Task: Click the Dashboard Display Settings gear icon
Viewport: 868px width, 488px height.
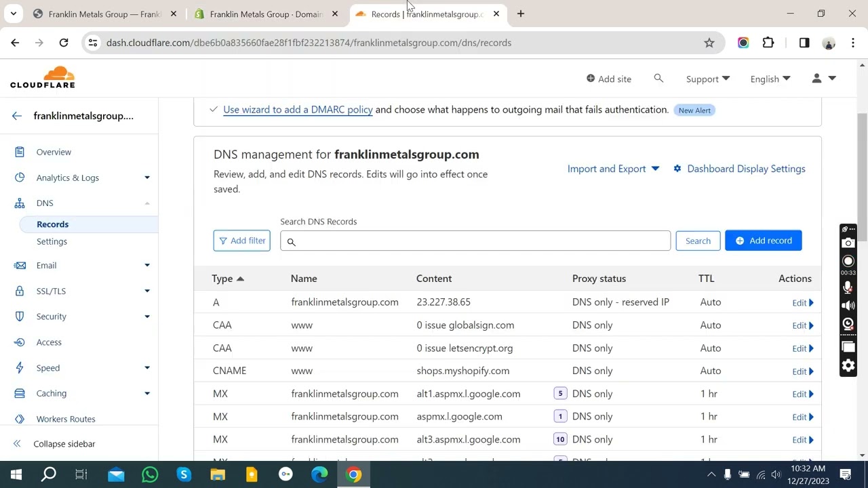Action: (677, 169)
